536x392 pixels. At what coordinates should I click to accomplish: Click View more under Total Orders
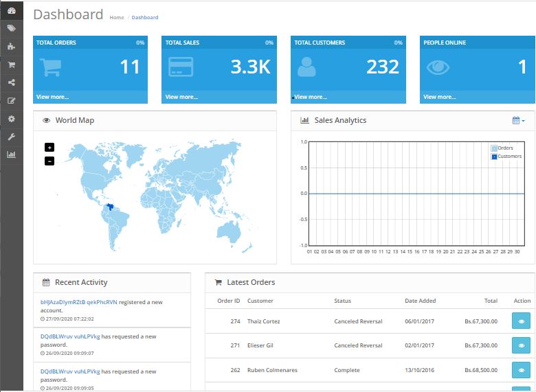click(52, 97)
